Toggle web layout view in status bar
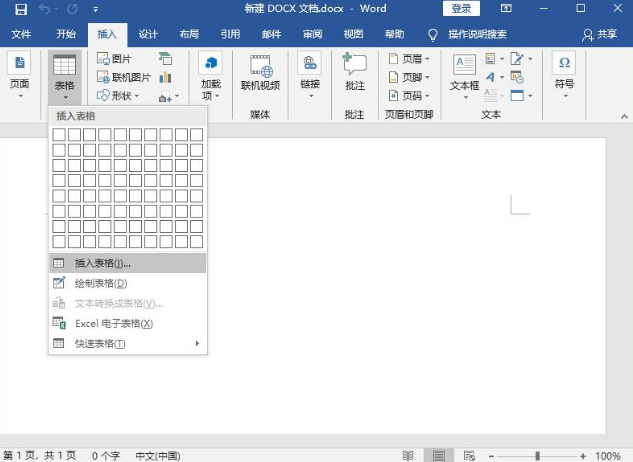This screenshot has height=462, width=633. pyautogui.click(x=468, y=455)
